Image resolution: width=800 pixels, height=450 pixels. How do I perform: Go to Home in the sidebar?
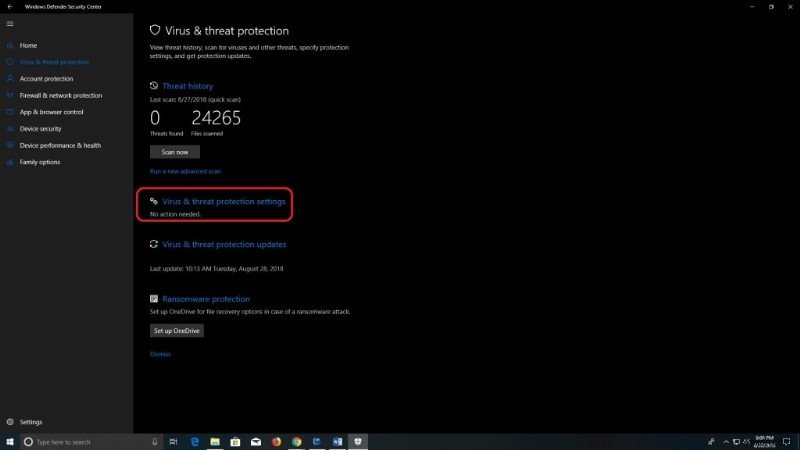[28, 45]
